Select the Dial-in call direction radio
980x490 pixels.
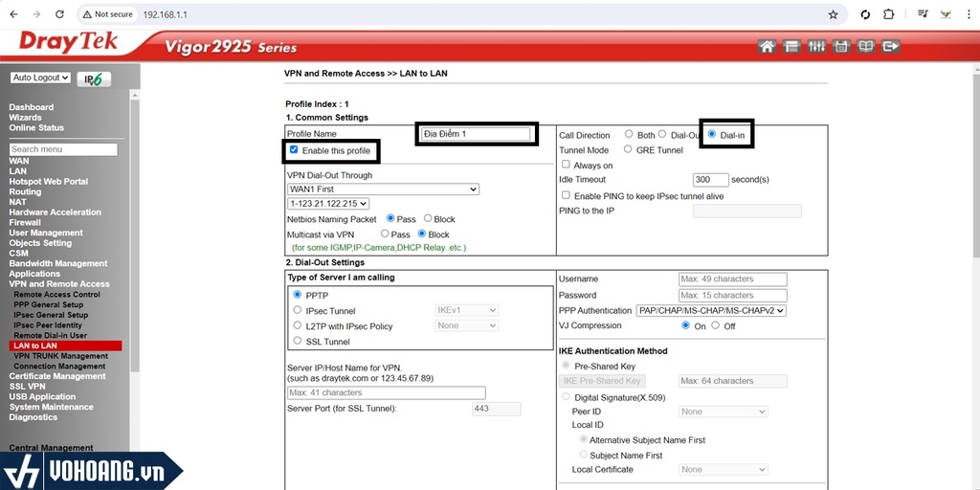[711, 135]
